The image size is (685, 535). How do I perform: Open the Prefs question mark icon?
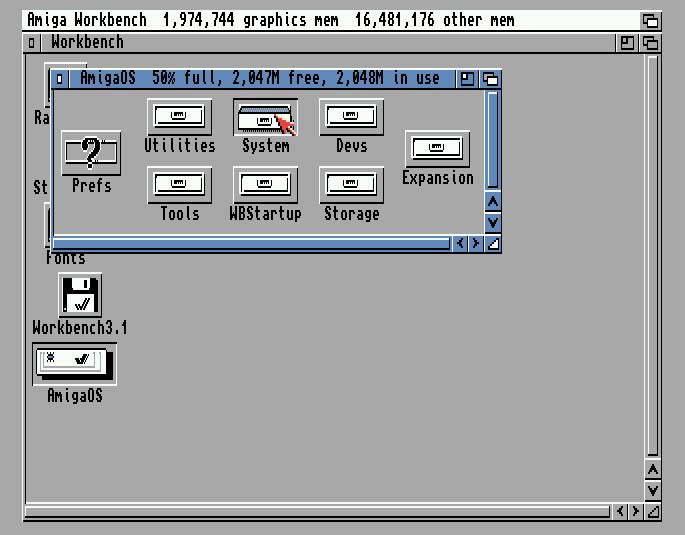coord(91,154)
